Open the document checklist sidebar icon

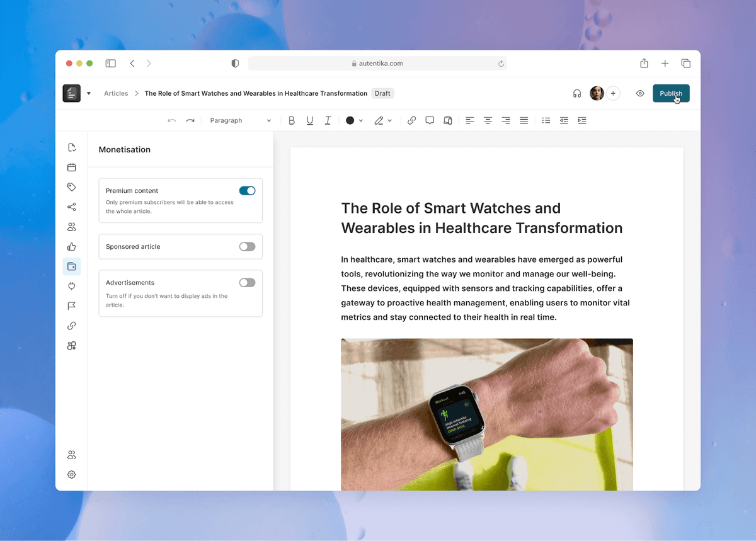(72, 147)
